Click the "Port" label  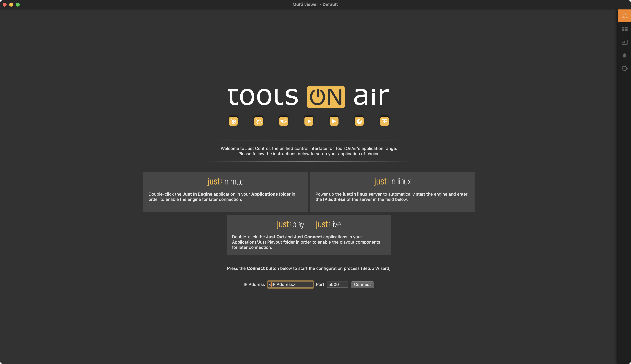click(320, 284)
